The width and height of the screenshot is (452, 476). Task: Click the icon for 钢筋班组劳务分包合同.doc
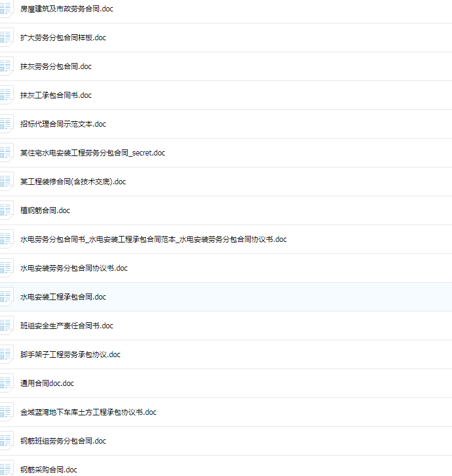pyautogui.click(x=6, y=441)
